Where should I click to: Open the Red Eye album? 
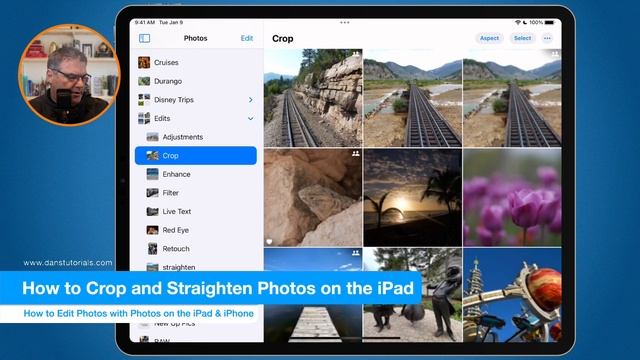[x=196, y=230]
